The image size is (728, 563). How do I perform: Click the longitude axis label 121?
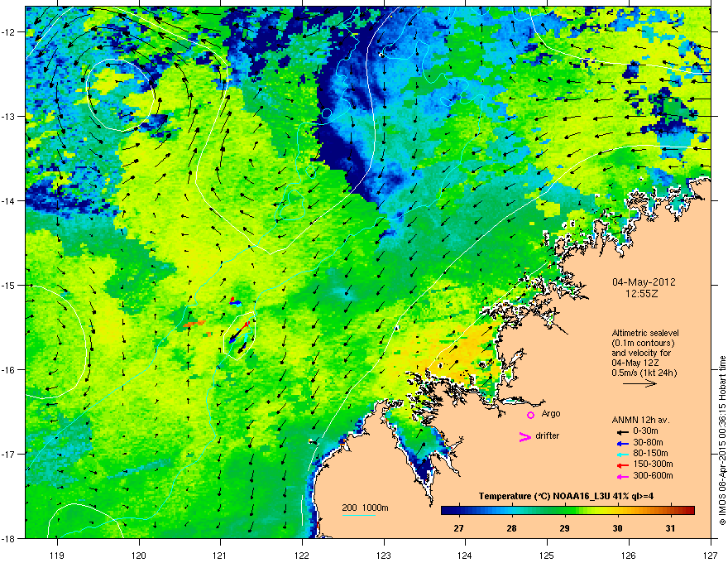[221, 555]
